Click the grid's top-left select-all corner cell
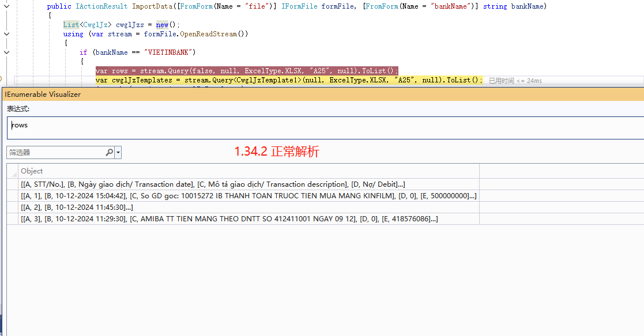Viewport: 644px width, 336px height. click(x=12, y=171)
